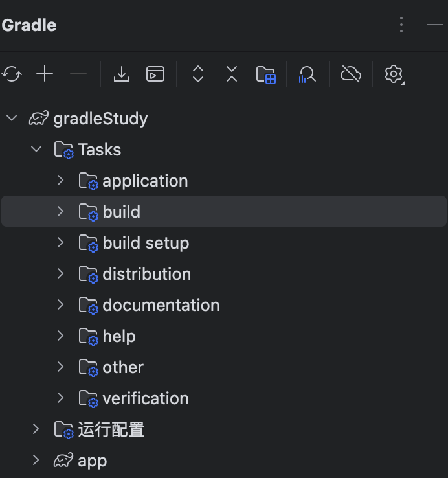The image size is (448, 478).
Task: Expand the distribution task group
Action: (61, 273)
